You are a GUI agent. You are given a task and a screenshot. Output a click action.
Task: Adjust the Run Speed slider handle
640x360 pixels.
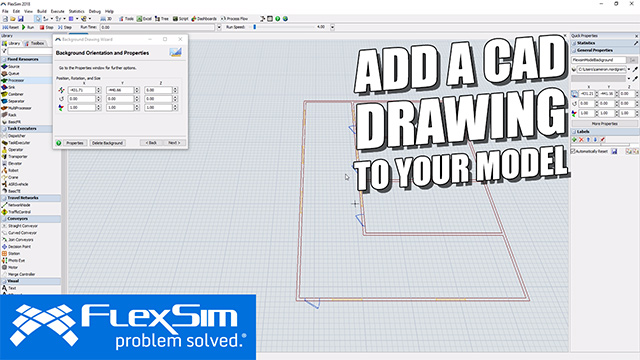coord(255,27)
